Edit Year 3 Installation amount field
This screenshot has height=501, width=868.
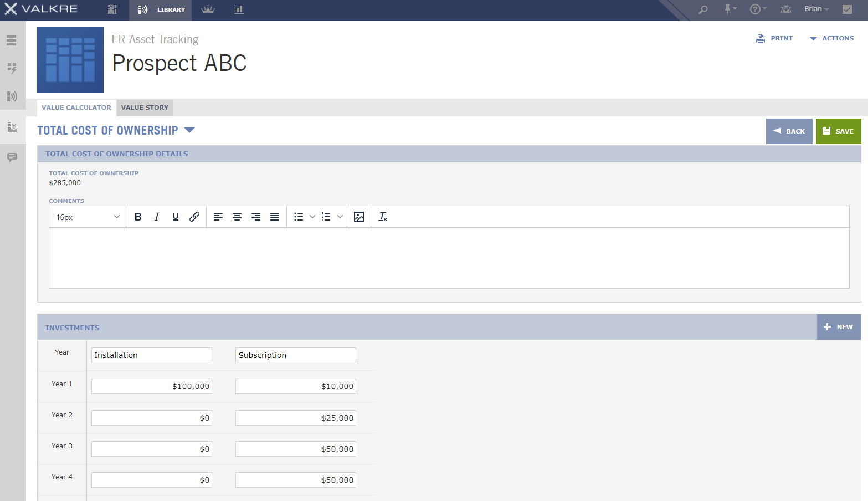coord(152,449)
